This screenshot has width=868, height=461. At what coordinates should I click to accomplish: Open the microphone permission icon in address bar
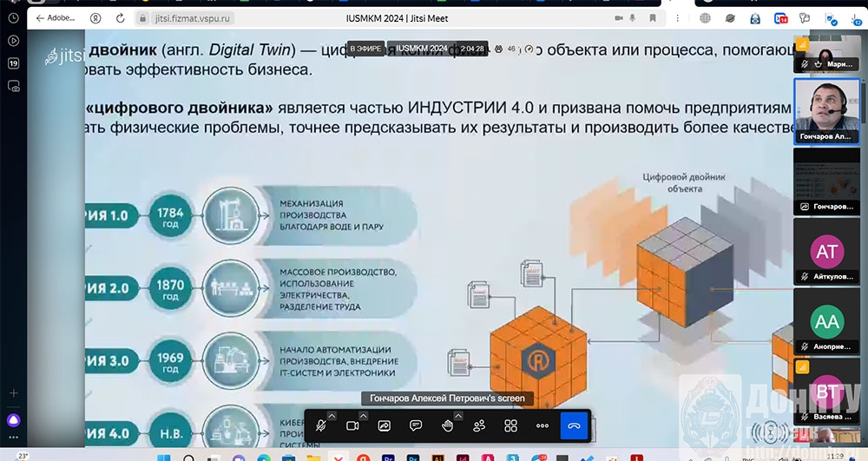[x=633, y=18]
